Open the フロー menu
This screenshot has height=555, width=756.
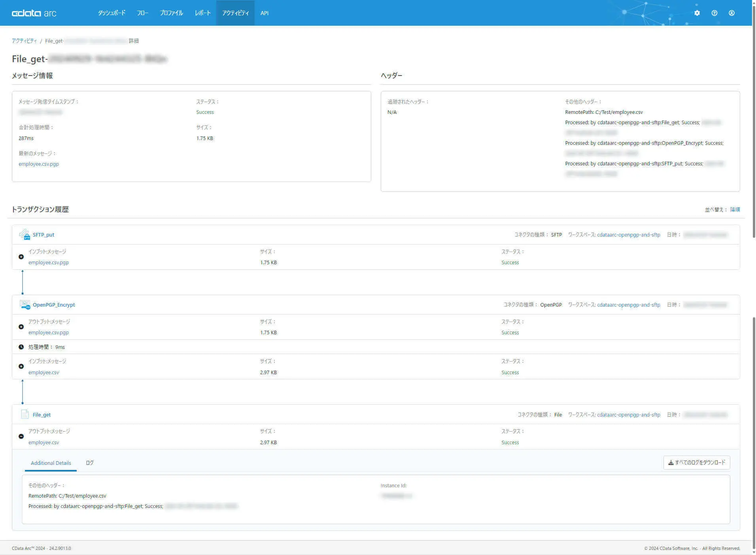[x=143, y=13]
